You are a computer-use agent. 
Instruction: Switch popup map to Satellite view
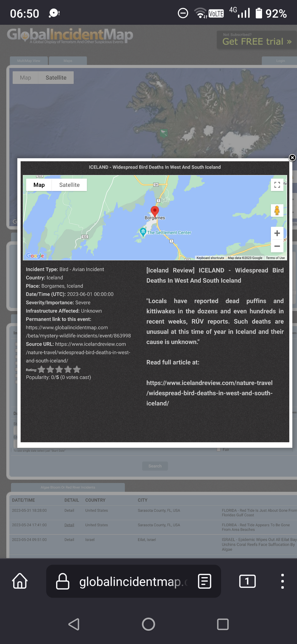tap(69, 185)
